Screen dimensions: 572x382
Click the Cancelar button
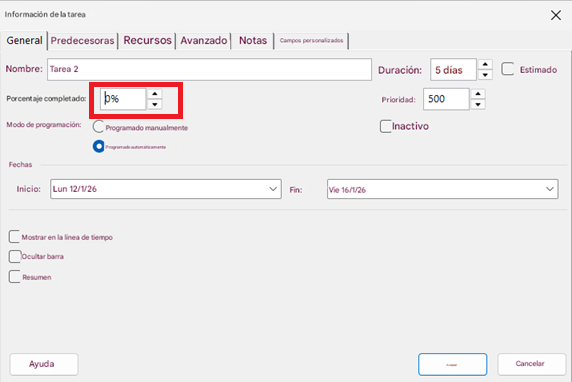[532, 364]
